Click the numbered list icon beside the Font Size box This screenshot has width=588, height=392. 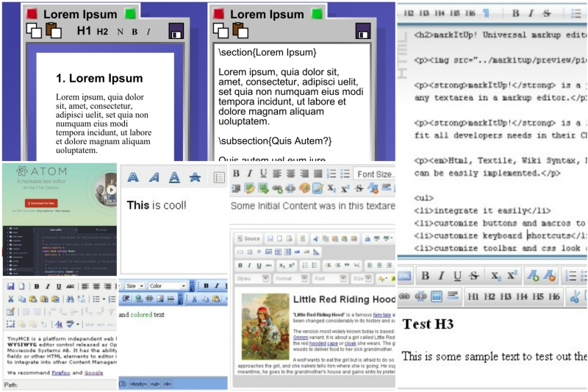[x=331, y=174]
